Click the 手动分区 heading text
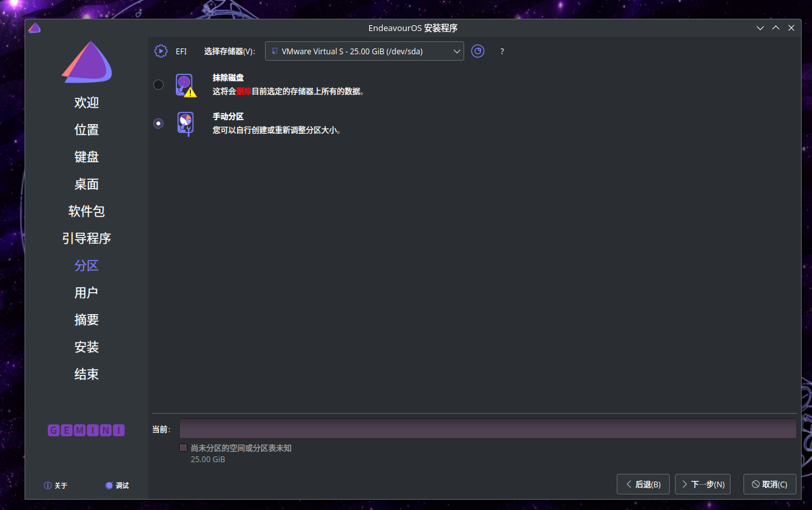Viewport: 812px width, 510px height. coord(228,116)
